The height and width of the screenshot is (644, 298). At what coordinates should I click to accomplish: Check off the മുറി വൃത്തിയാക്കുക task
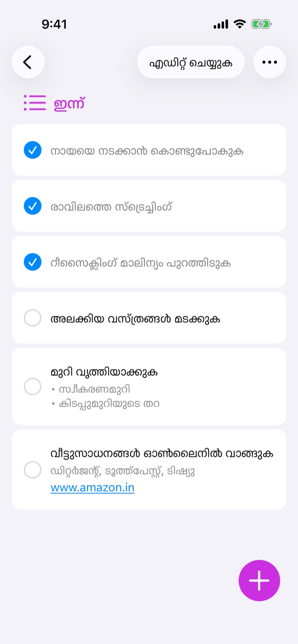coord(33,386)
